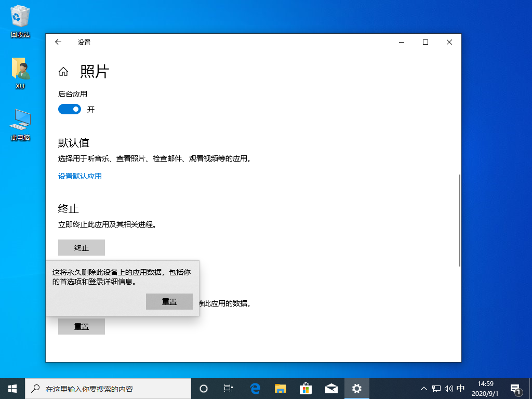This screenshot has width=532, height=399.
Task: Click the taskbar search box
Action: pyautogui.click(x=109, y=388)
